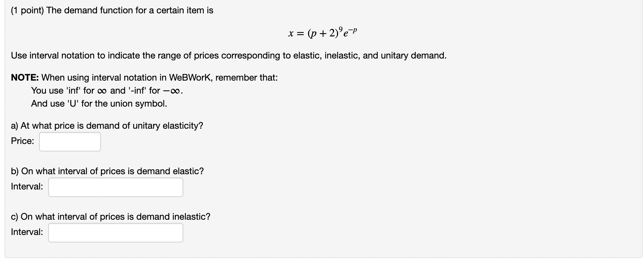Screen dimensions: 644x260
Task: Click the part c question text
Action: (x=110, y=216)
